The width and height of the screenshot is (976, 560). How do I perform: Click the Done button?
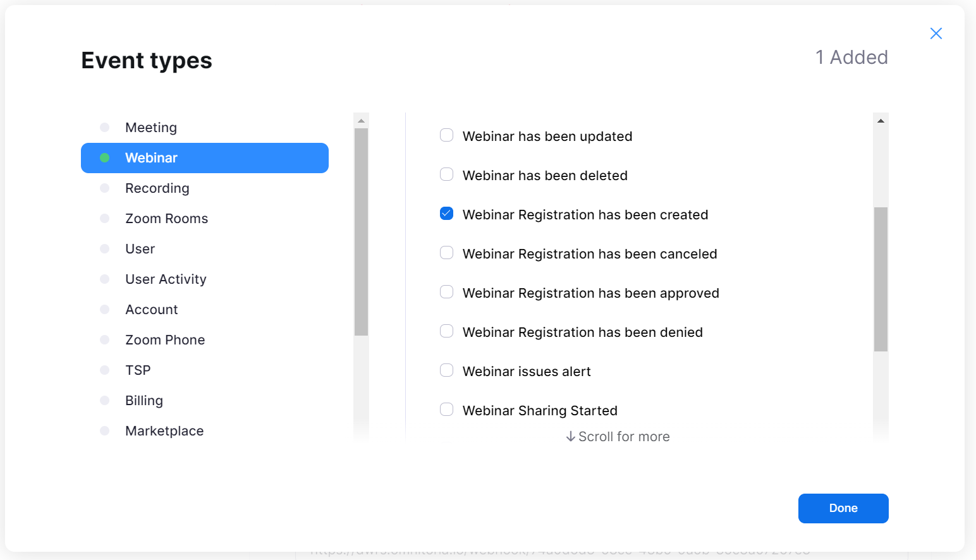click(843, 508)
